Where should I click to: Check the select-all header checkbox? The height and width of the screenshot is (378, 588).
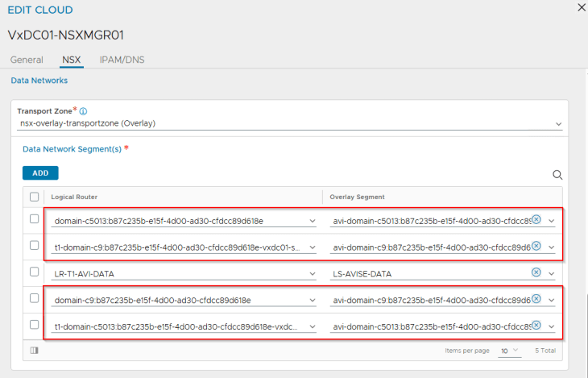[34, 197]
